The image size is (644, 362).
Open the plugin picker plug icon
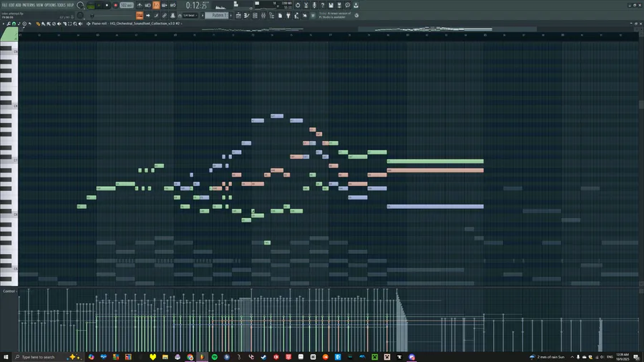[288, 15]
